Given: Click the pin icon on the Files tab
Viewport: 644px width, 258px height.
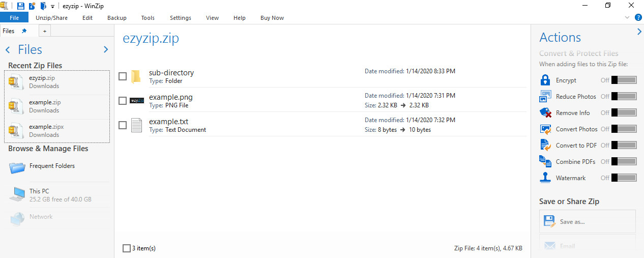Looking at the screenshot, I should click(24, 31).
